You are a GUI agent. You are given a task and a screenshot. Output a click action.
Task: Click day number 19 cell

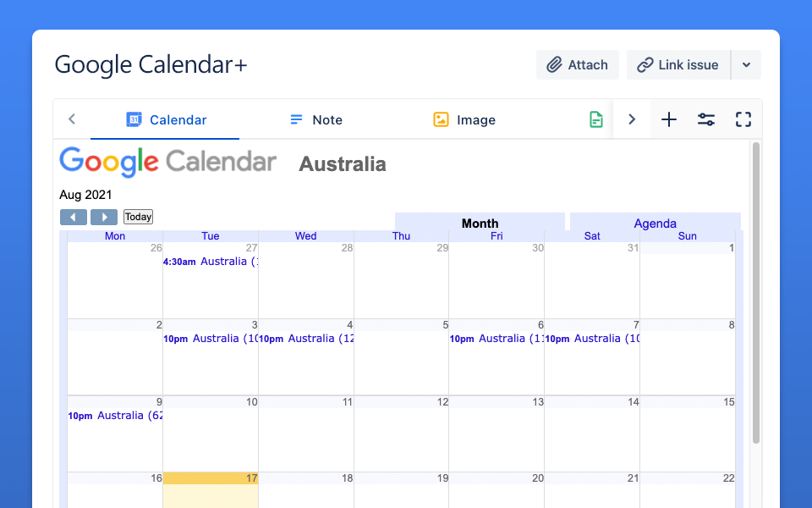point(401,490)
